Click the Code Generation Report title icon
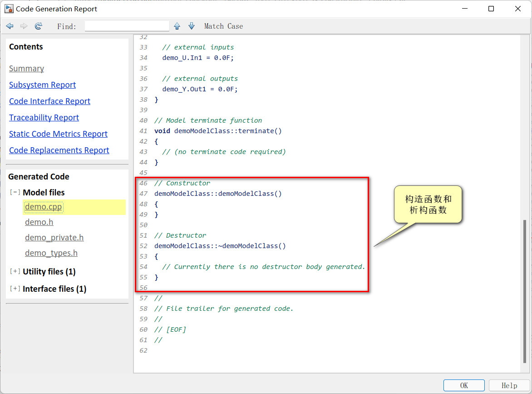Image resolution: width=532 pixels, height=394 pixels. coord(9,9)
